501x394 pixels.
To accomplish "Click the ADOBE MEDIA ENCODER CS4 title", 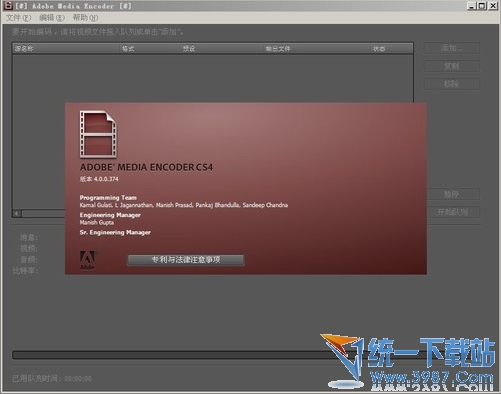I will coord(146,167).
